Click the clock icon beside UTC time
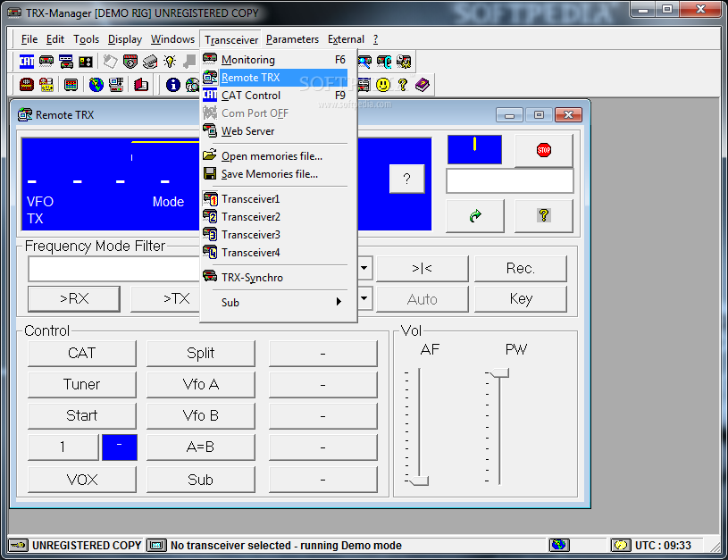Image resolution: width=728 pixels, height=560 pixels. pos(621,545)
